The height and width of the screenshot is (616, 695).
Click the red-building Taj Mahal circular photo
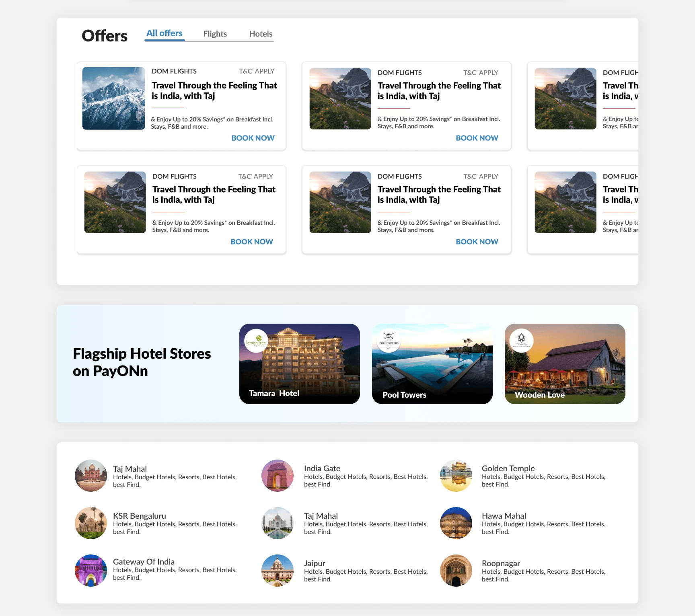pos(91,476)
